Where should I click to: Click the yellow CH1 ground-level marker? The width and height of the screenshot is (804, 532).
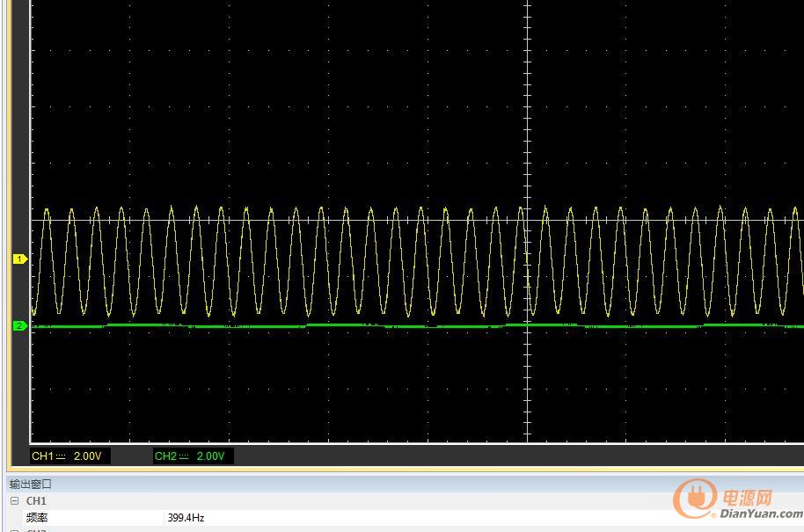19,259
